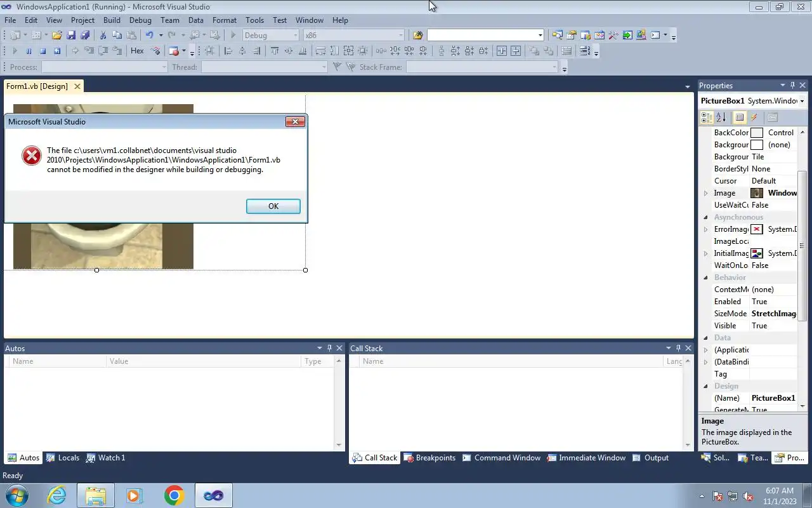Open Internet Explorer from the taskbar
Viewport: 812px width, 508px height.
(x=57, y=495)
